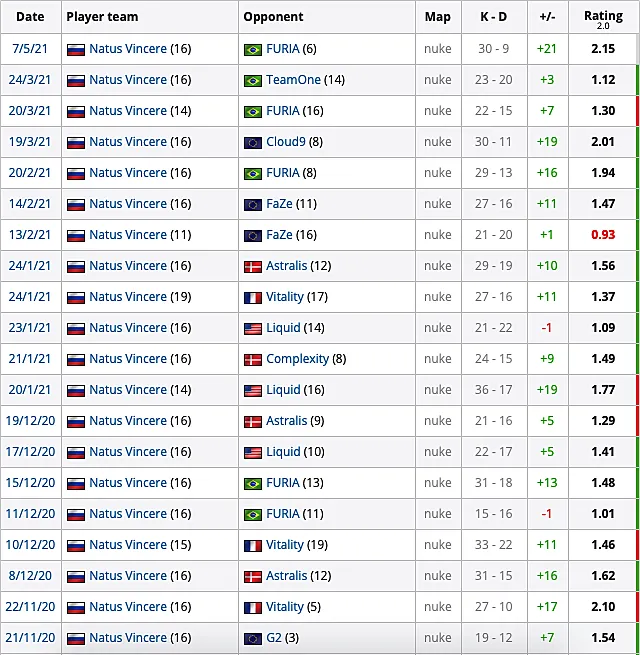Image resolution: width=640 pixels, height=655 pixels.
Task: Open the 7/5/21 match date link
Action: (x=30, y=48)
